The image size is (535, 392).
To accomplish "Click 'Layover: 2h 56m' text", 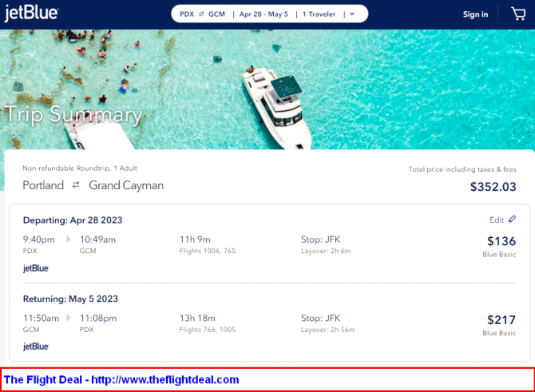I will point(328,330).
